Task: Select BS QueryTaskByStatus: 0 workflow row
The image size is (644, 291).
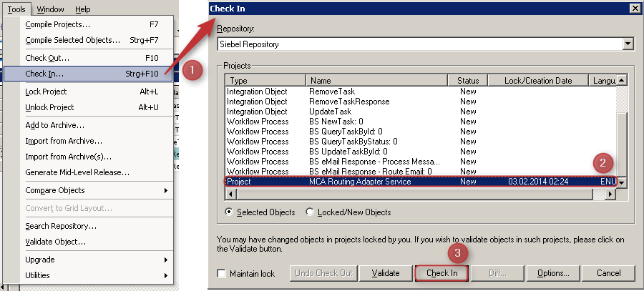Action: tap(421, 141)
